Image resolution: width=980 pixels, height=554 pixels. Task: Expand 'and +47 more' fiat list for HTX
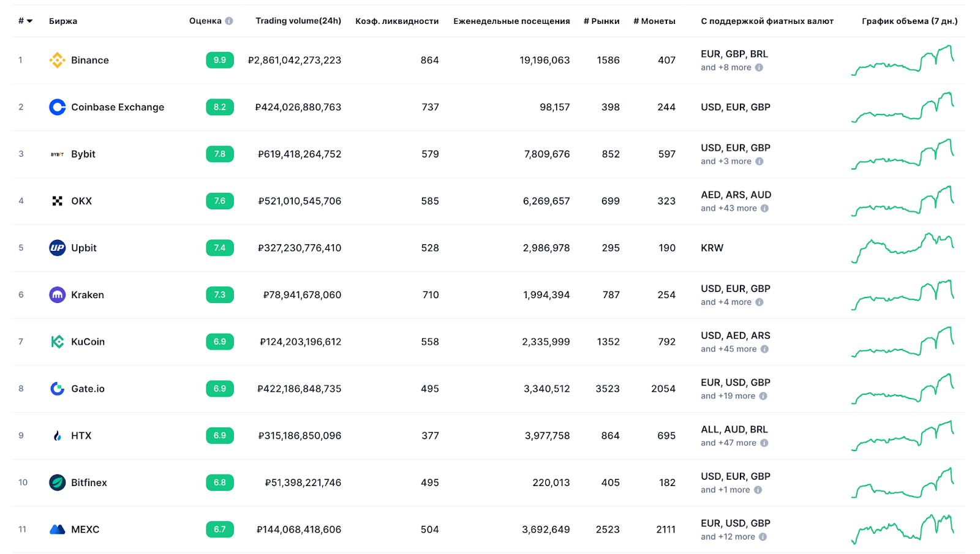[728, 443]
